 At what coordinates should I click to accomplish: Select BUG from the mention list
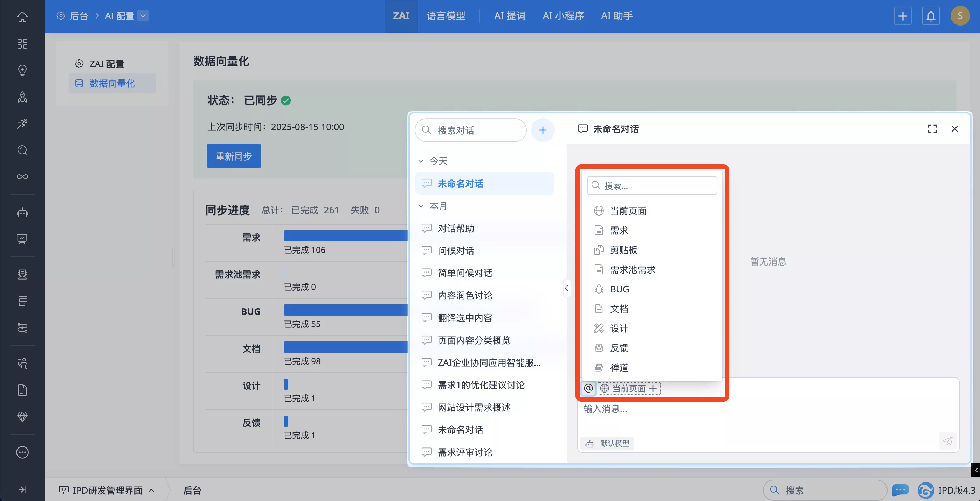619,289
